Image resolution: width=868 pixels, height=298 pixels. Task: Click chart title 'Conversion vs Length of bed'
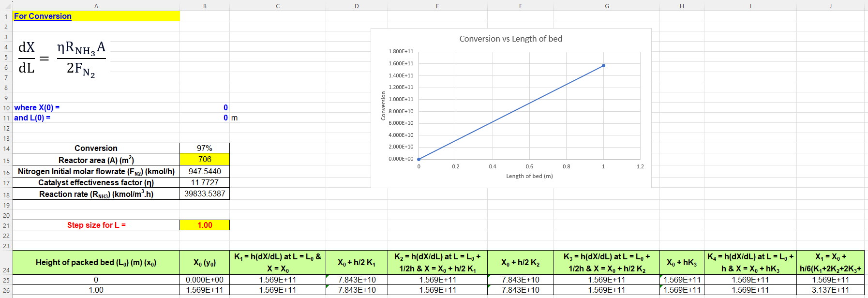[x=511, y=39]
